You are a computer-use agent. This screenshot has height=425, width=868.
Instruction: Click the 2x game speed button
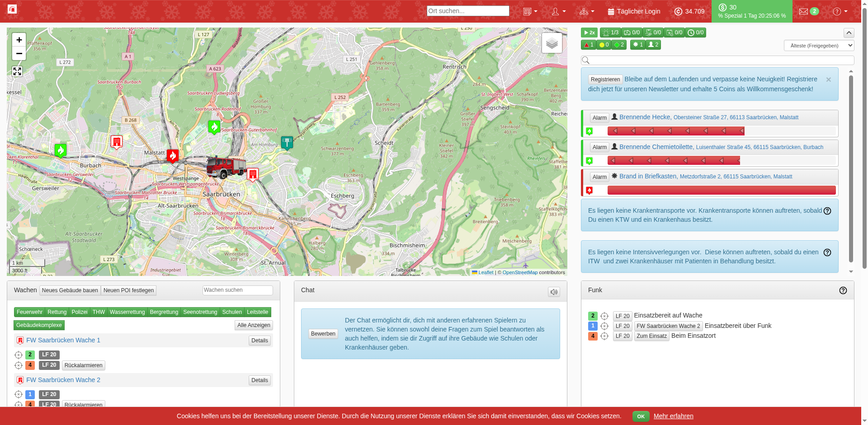pos(589,33)
